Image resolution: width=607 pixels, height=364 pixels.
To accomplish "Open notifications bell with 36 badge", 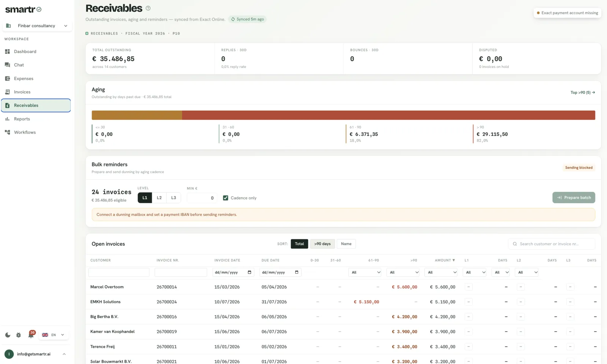I will (31, 334).
